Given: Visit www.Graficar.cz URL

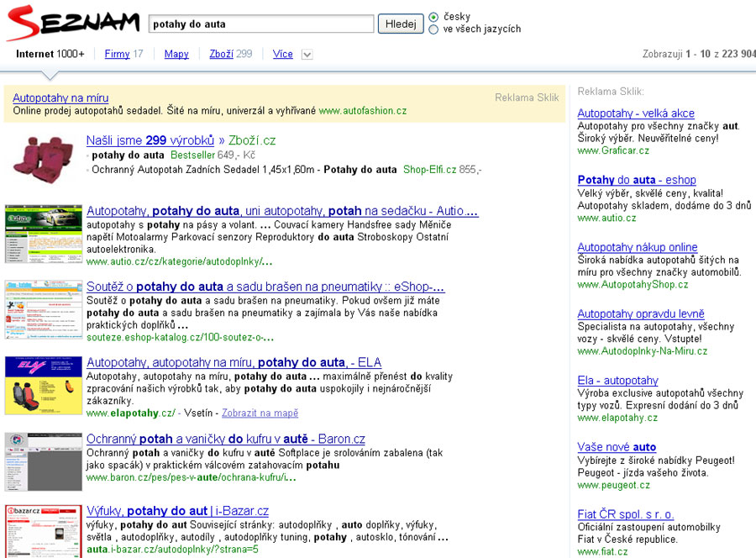Looking at the screenshot, I should [x=613, y=150].
